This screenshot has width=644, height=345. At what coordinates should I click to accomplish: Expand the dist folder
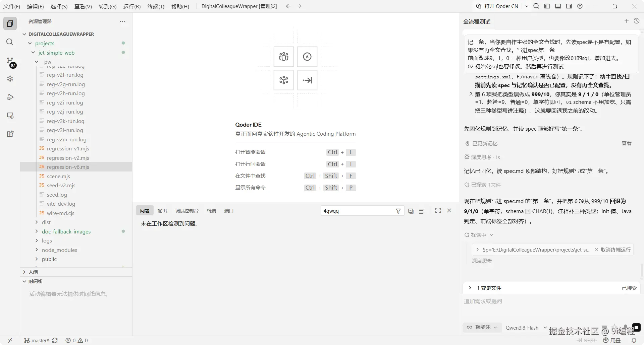pyautogui.click(x=37, y=222)
